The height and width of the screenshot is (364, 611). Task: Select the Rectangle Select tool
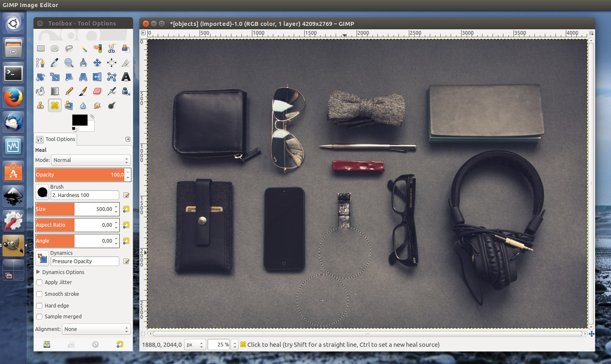[x=41, y=49]
